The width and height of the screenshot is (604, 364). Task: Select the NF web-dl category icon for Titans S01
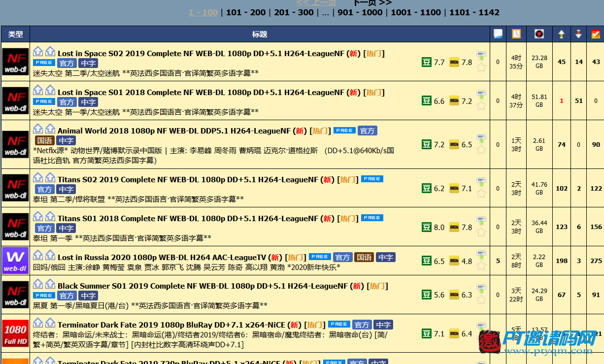[x=15, y=227]
